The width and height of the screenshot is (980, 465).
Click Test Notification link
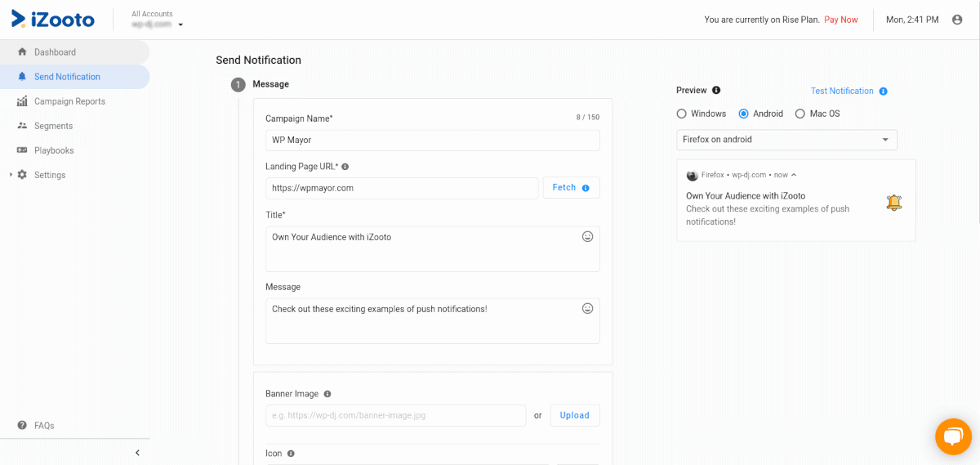[x=842, y=91]
